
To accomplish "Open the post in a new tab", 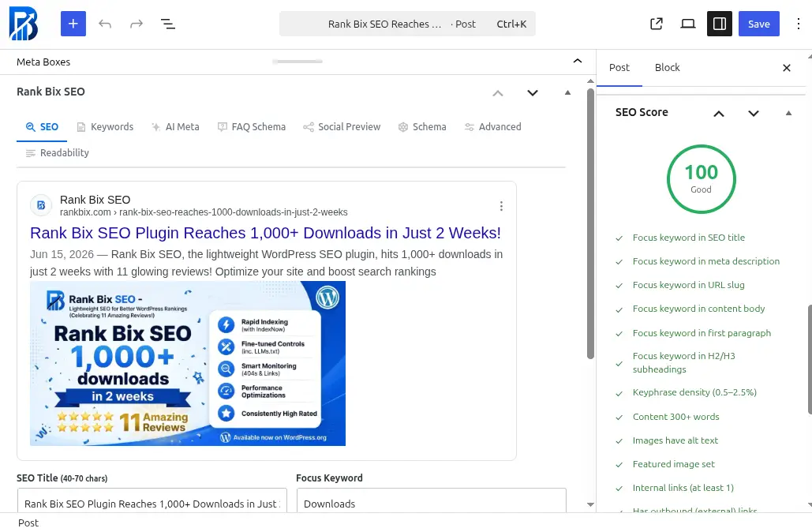I will (656, 24).
